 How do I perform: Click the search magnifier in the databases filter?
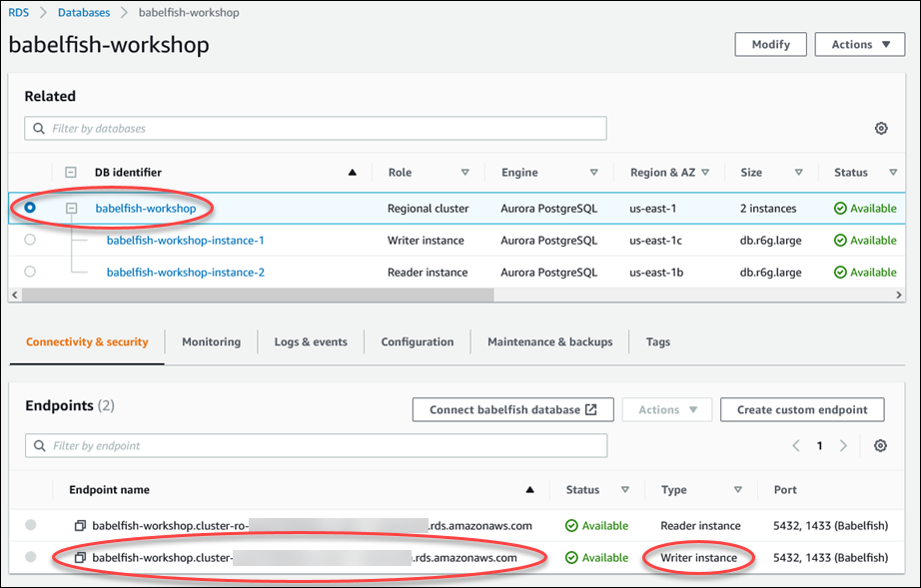pos(38,128)
